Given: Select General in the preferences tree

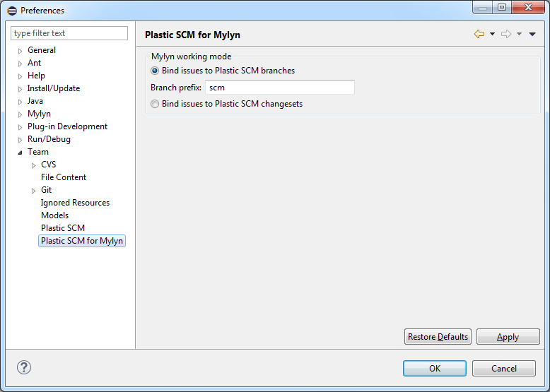Looking at the screenshot, I should click(42, 50).
